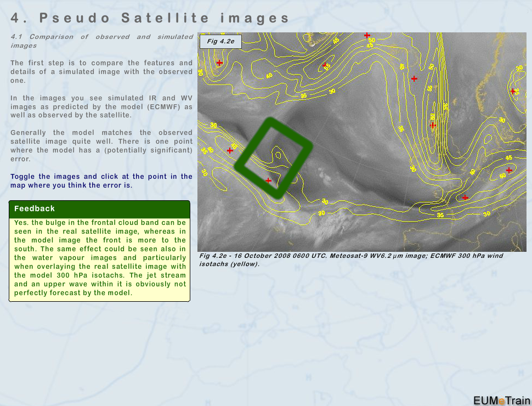532x406 pixels.
Task: Click red cross at top edge of map
Action: (367, 36)
